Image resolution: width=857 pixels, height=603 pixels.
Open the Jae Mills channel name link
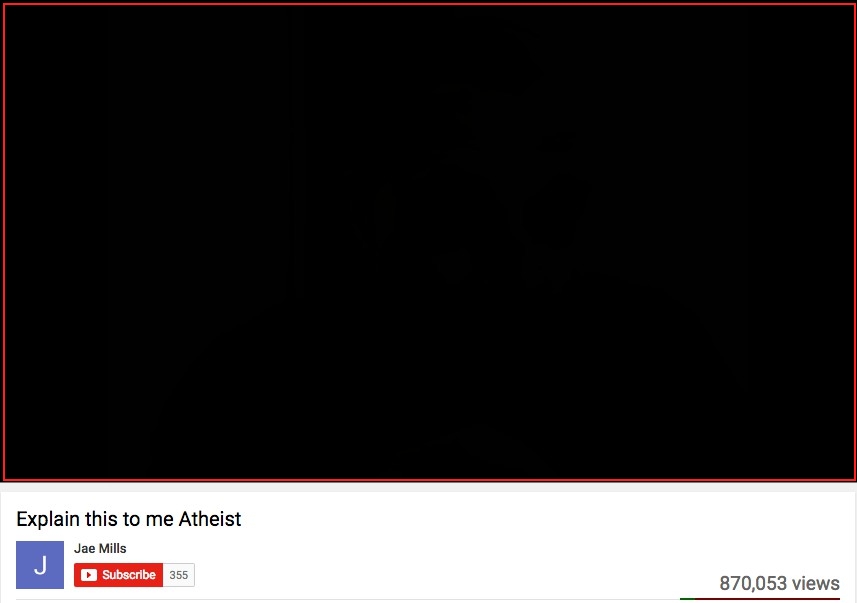tap(100, 548)
